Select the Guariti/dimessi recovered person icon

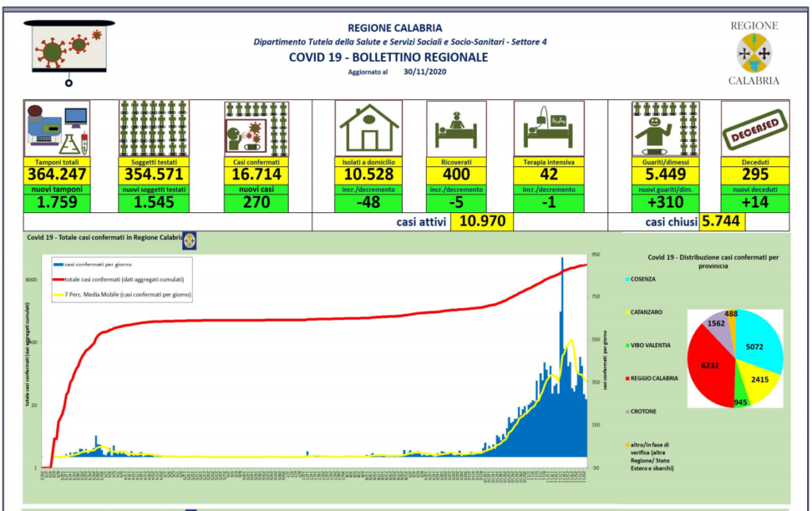[x=665, y=128]
